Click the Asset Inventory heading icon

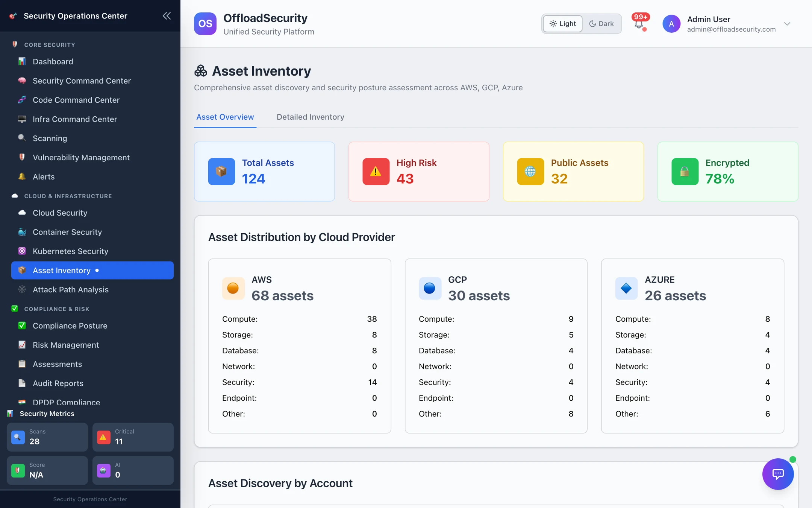201,71
